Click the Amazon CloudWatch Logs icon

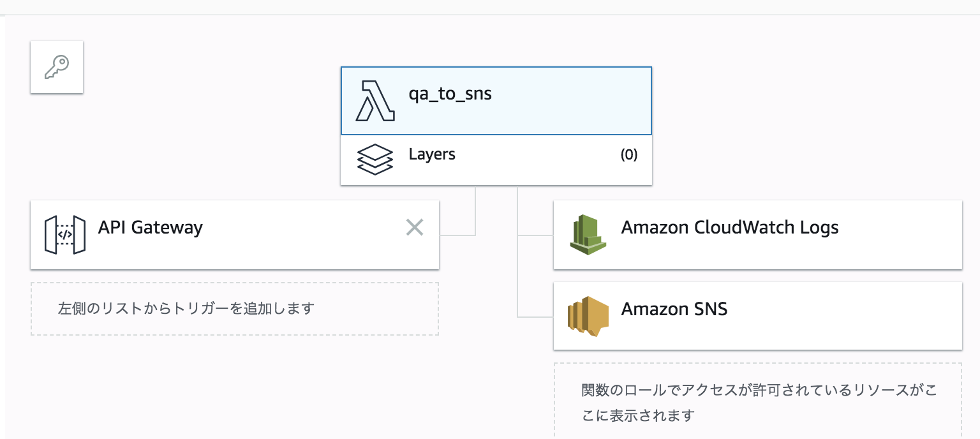(588, 235)
